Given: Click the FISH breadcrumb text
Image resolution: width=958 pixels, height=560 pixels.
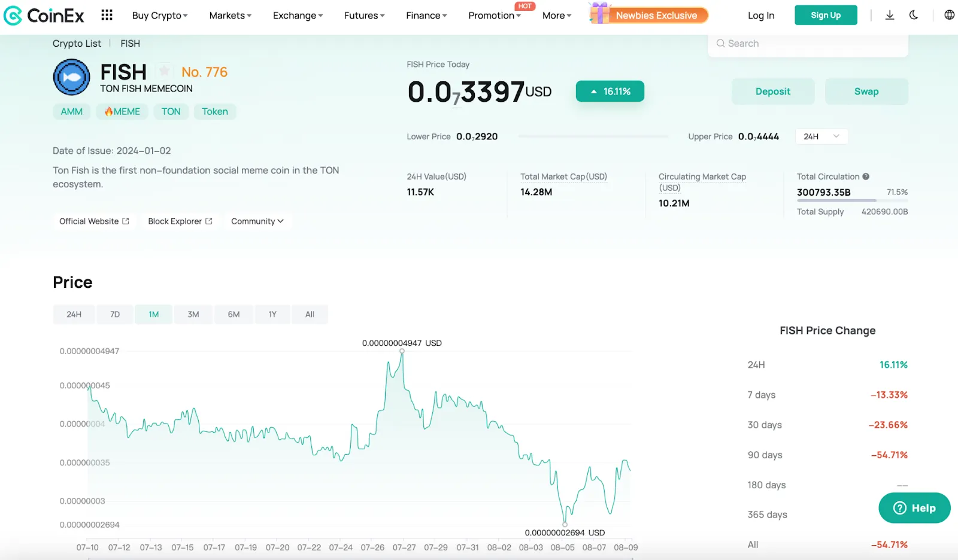Looking at the screenshot, I should point(130,43).
